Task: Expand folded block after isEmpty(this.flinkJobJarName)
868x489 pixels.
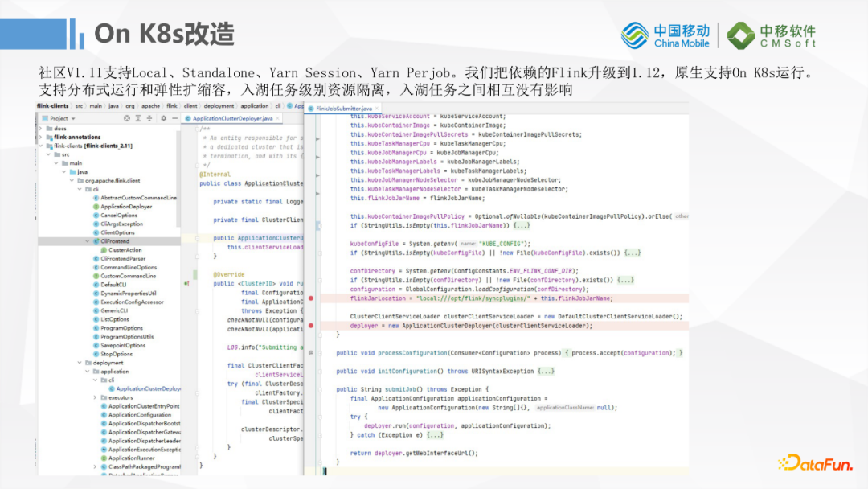Action: pyautogui.click(x=521, y=225)
